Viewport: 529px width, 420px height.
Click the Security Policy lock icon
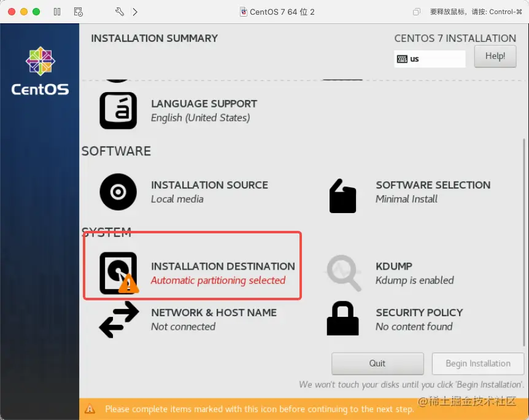tap(343, 318)
